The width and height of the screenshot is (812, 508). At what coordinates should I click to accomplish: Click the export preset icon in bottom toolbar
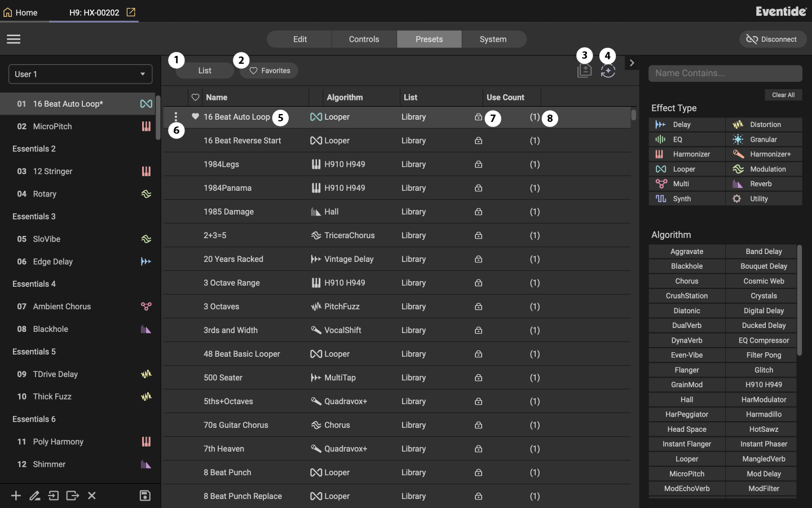tap(72, 496)
